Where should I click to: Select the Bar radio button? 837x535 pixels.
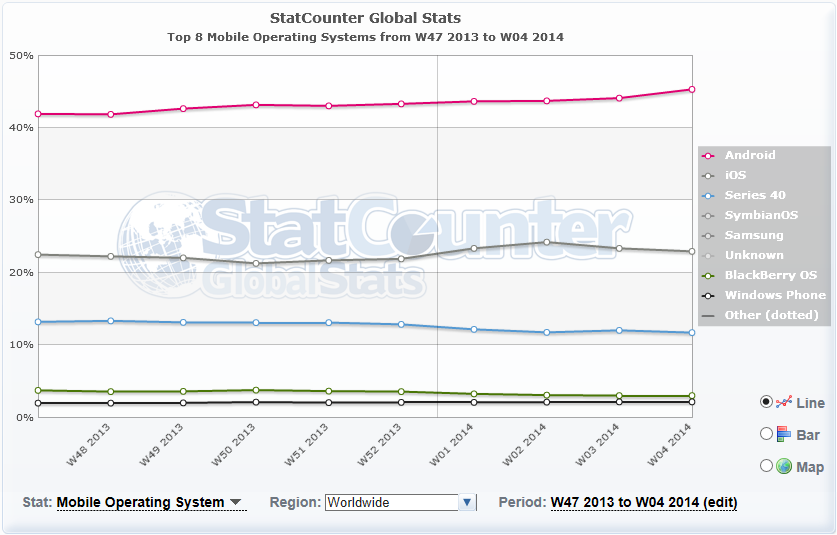(766, 434)
